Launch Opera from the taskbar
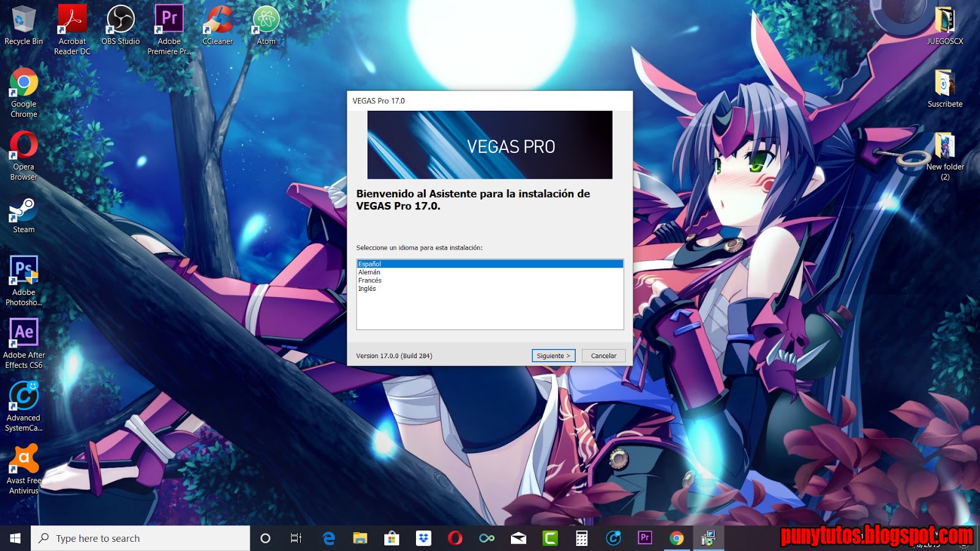Screen dimensions: 980x551 click(x=455, y=538)
